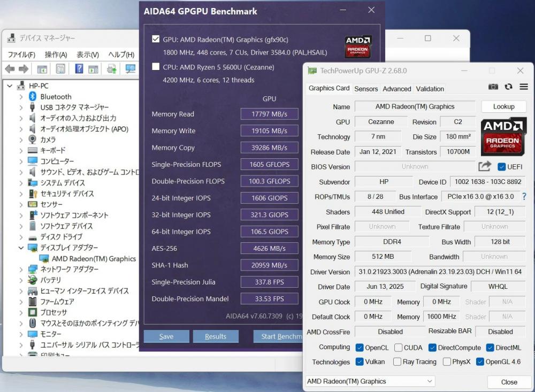Expand the ヒューマン インターフェイス デバイス node
This screenshot has height=392, width=535.
point(21,291)
